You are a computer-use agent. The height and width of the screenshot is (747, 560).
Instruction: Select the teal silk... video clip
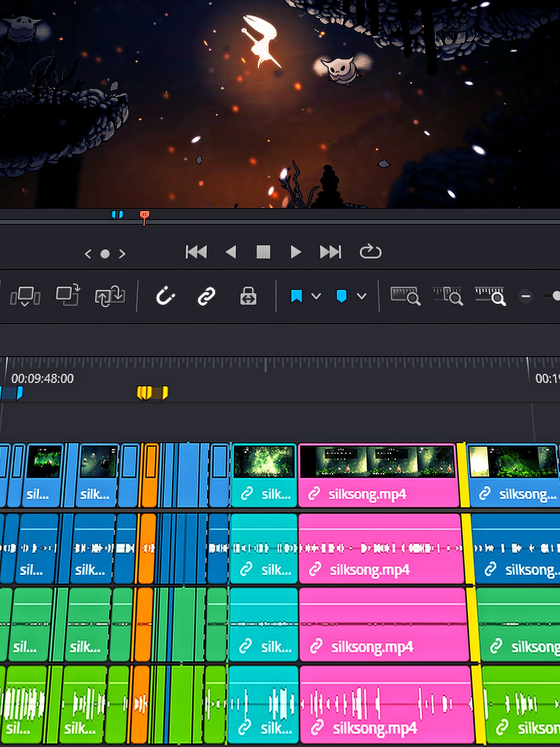(x=264, y=475)
